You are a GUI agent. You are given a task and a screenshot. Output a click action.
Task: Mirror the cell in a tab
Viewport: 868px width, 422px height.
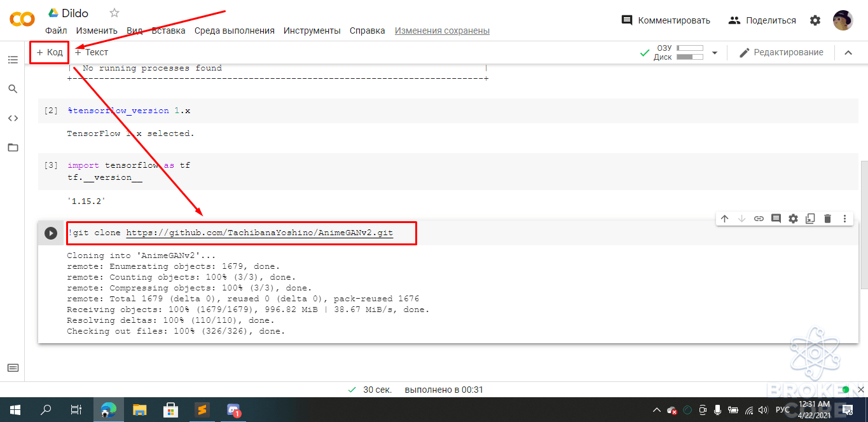pyautogui.click(x=810, y=219)
